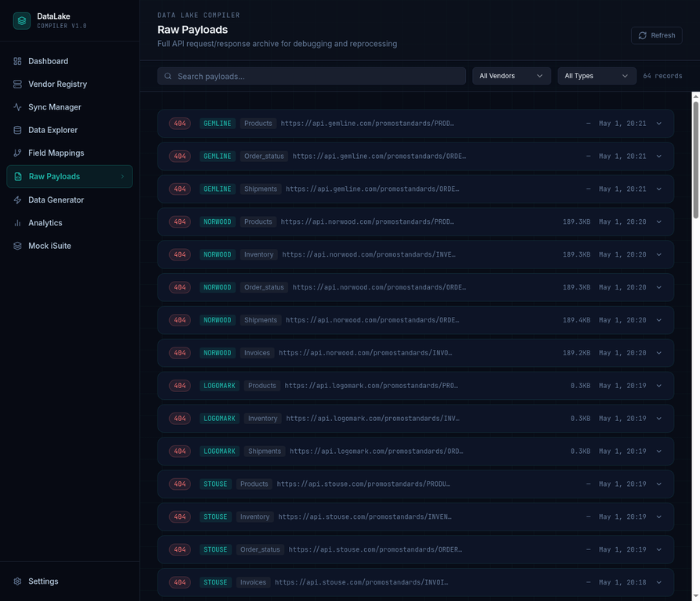
Task: Expand the NORWOOD Products payload row
Action: click(x=416, y=221)
